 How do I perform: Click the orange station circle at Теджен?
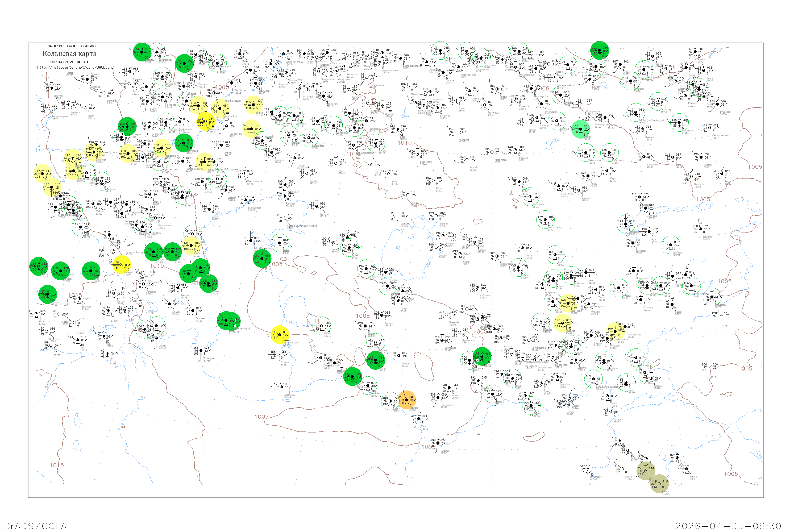tap(406, 400)
